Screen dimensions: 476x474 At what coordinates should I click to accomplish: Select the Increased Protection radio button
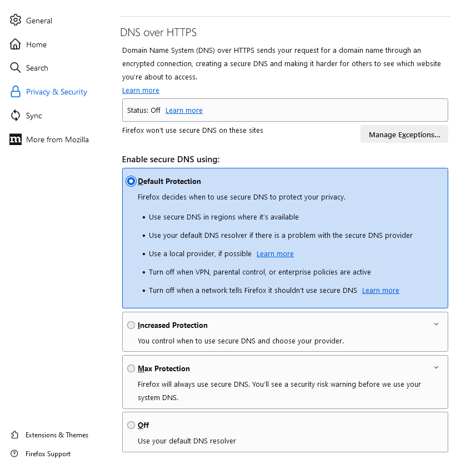131,325
